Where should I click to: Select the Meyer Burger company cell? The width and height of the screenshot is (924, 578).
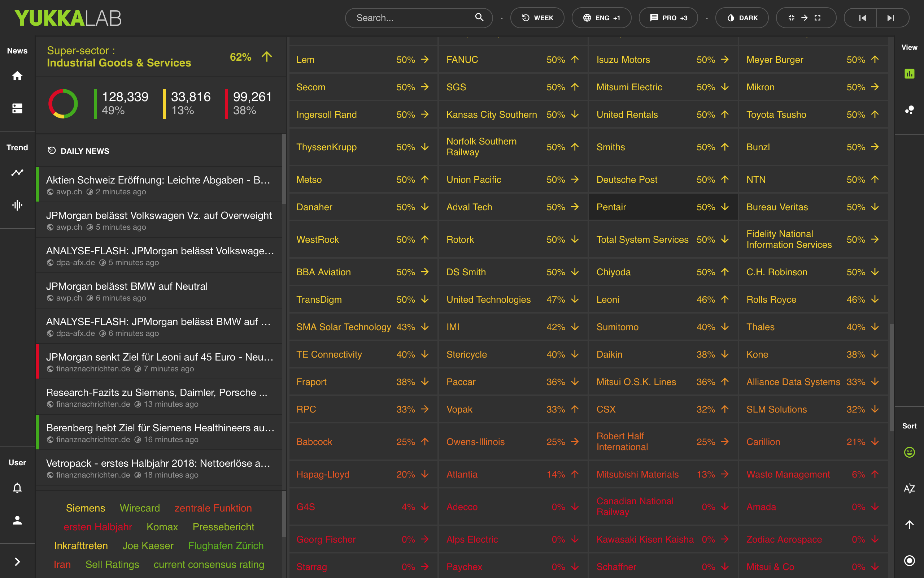tap(813, 59)
